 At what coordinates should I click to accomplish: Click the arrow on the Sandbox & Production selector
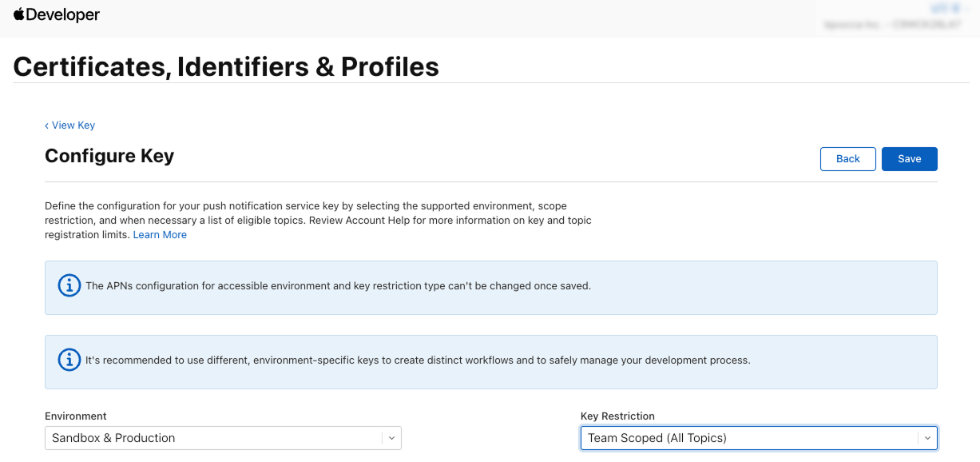391,438
